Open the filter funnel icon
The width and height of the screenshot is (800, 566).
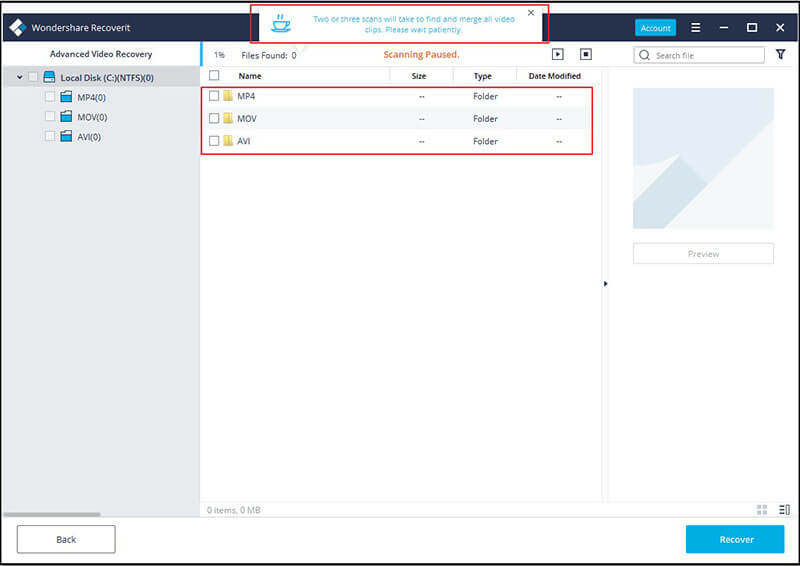[781, 54]
